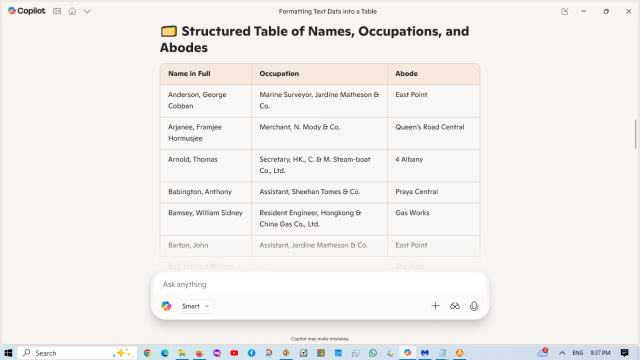The image size is (640, 360).
Task: Select the Bamsey, William Sidney cell
Action: 206,219
